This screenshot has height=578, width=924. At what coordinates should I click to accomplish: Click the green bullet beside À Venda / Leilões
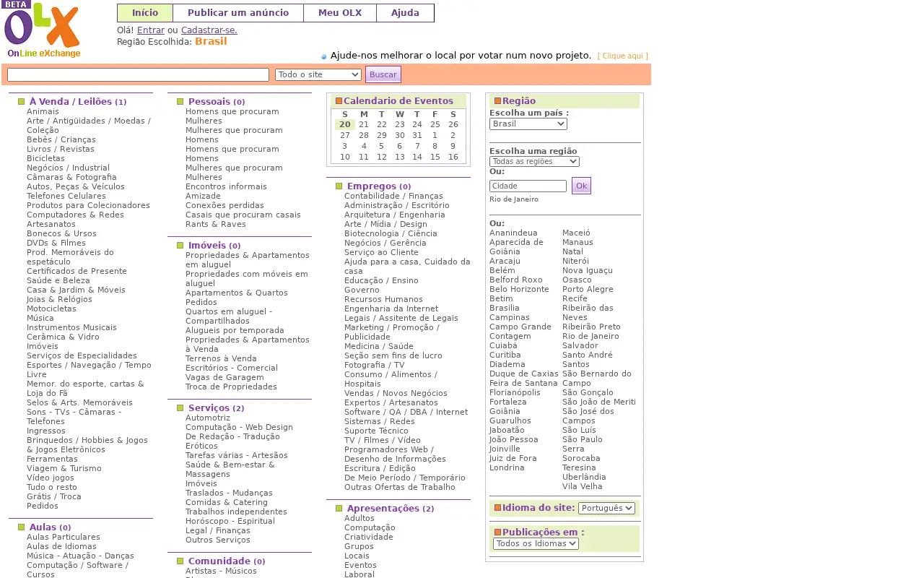22,102
